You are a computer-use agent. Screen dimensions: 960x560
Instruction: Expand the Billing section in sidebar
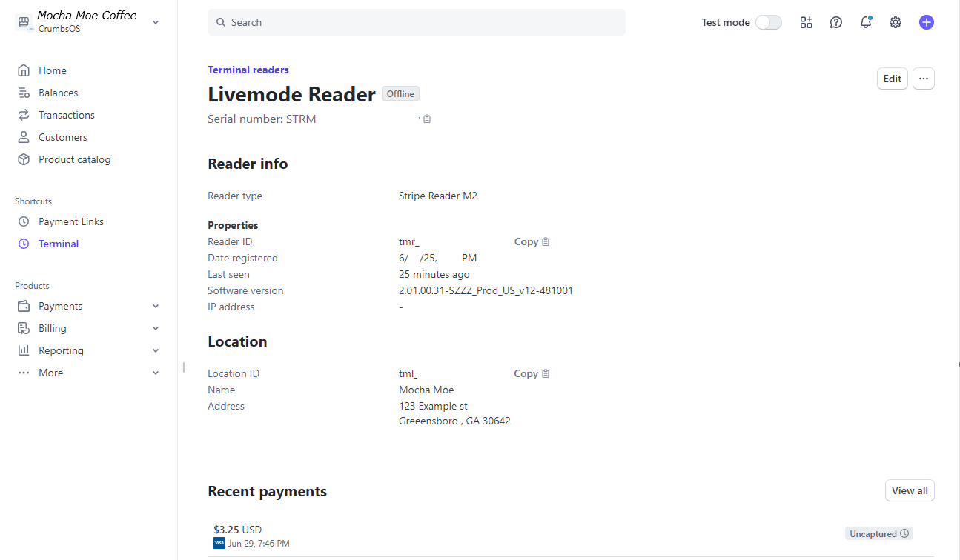[156, 328]
